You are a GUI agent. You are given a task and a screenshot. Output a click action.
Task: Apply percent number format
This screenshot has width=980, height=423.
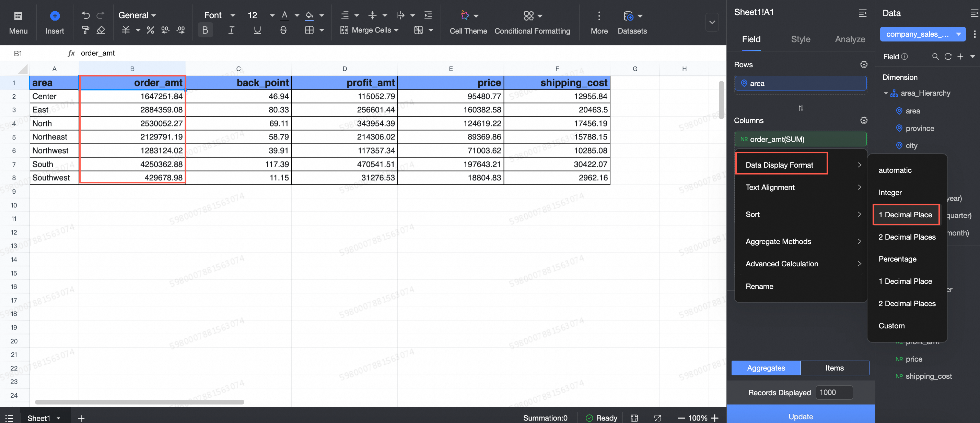(150, 30)
